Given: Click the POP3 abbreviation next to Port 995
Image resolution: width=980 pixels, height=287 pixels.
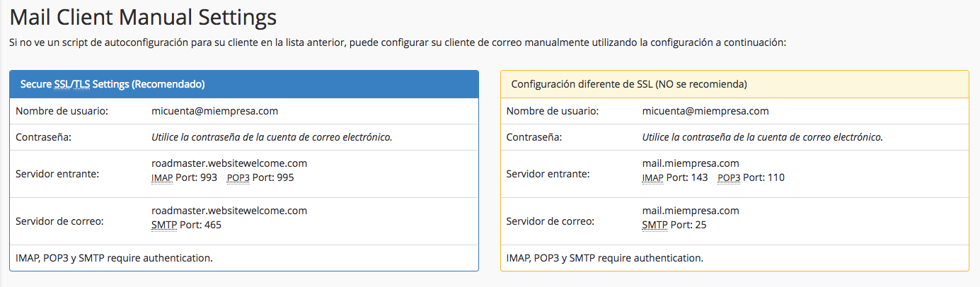Looking at the screenshot, I should point(238,177).
